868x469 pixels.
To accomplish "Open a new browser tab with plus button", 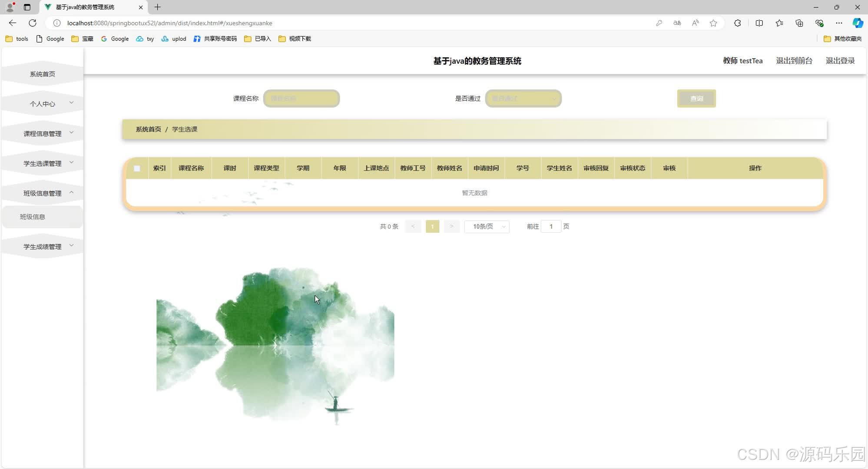I will [157, 7].
